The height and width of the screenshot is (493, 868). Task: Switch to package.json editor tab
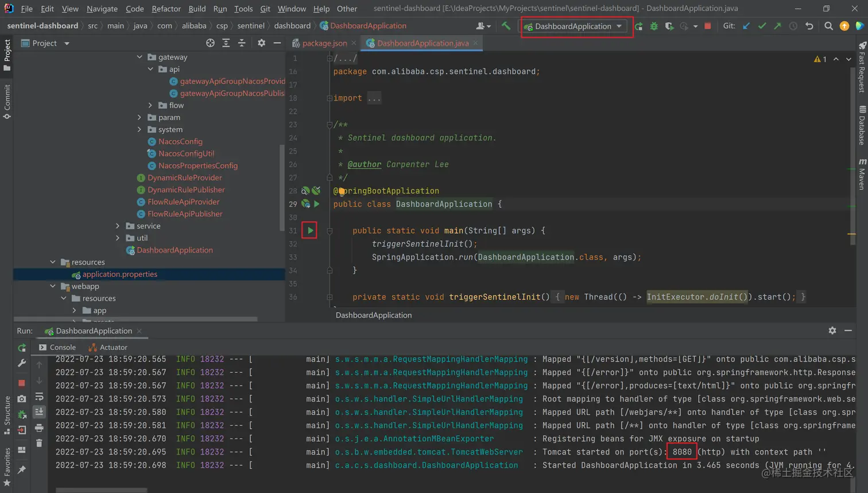pyautogui.click(x=324, y=43)
